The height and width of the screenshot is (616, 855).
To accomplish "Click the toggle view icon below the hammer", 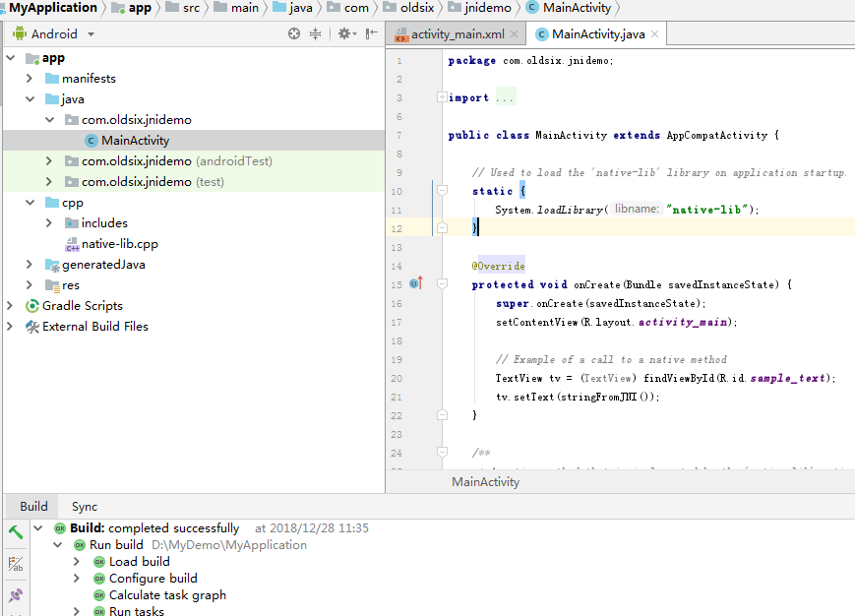I will tap(16, 564).
